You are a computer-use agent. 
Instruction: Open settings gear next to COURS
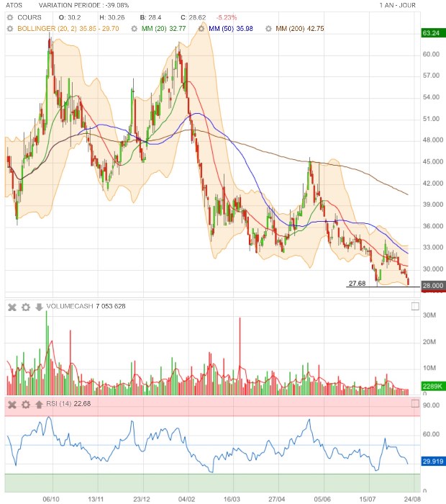pyautogui.click(x=10, y=17)
